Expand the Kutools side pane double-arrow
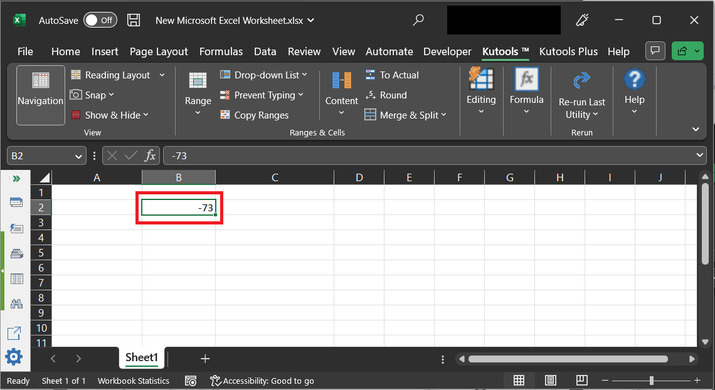715x390 pixels. coord(16,178)
